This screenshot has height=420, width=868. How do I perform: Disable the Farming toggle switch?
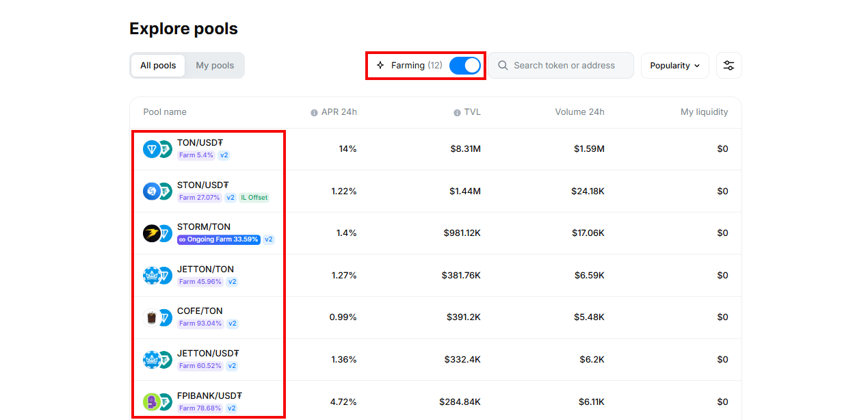click(464, 66)
